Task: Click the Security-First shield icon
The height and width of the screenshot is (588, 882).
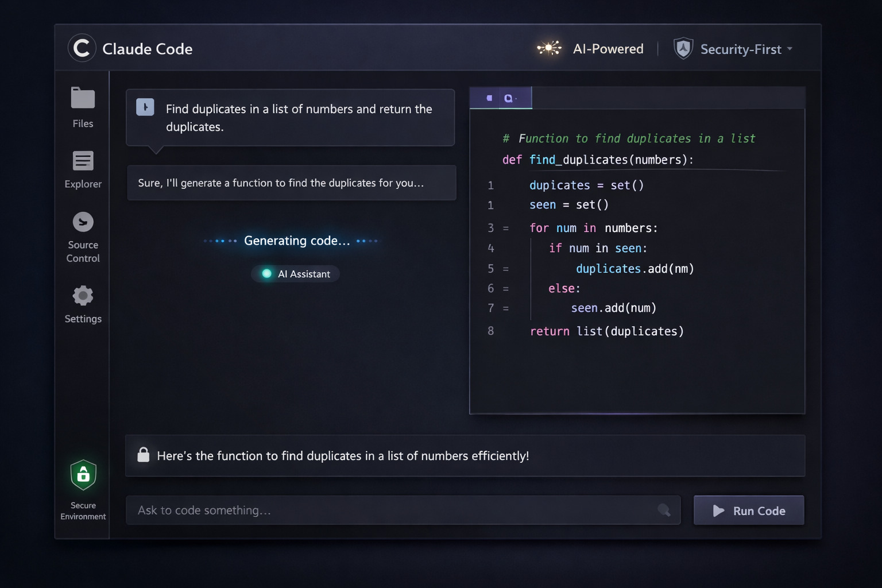Action: pos(683,49)
